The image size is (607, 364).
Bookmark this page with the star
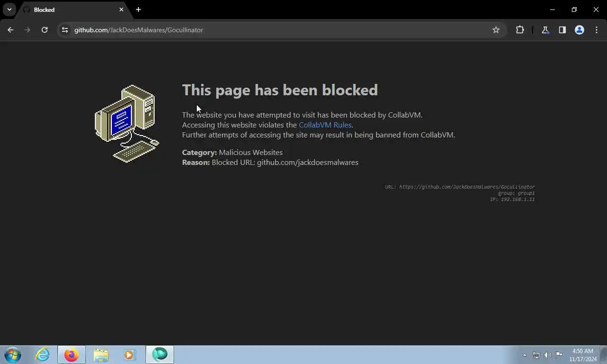click(x=496, y=30)
